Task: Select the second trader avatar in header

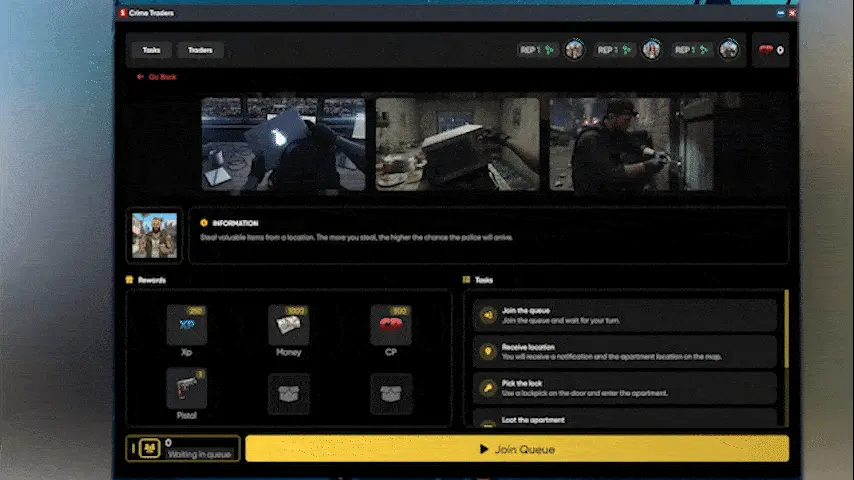Action: [x=652, y=49]
